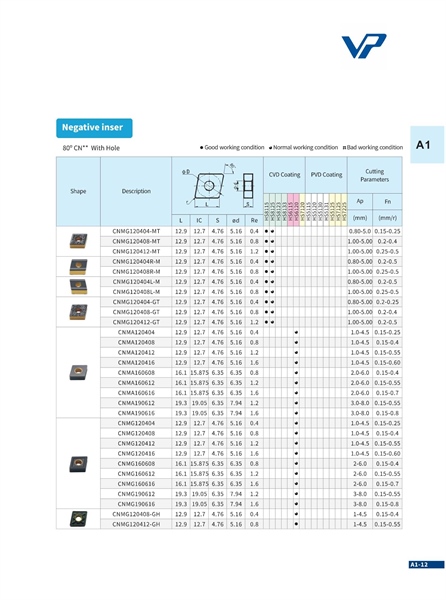Click the Good working condition legend
Screen dimensions: 446x600
[232, 147]
